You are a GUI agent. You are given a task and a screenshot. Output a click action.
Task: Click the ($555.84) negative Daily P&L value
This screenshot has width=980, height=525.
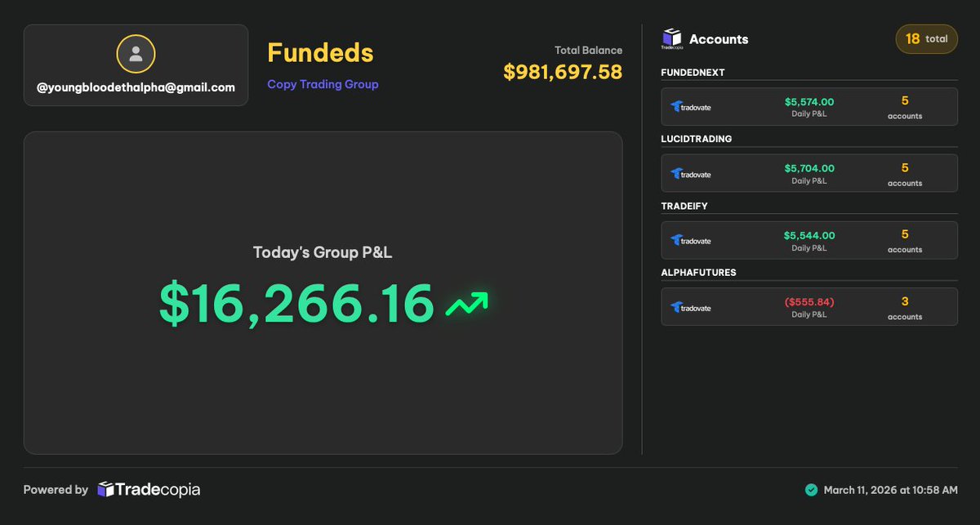coord(809,302)
